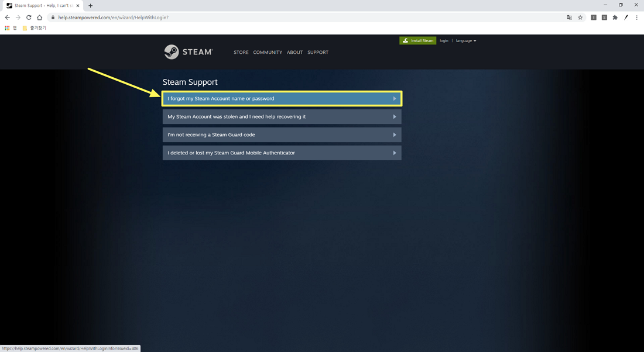Minimize the browser window
This screenshot has height=352, width=644.
(x=605, y=5)
